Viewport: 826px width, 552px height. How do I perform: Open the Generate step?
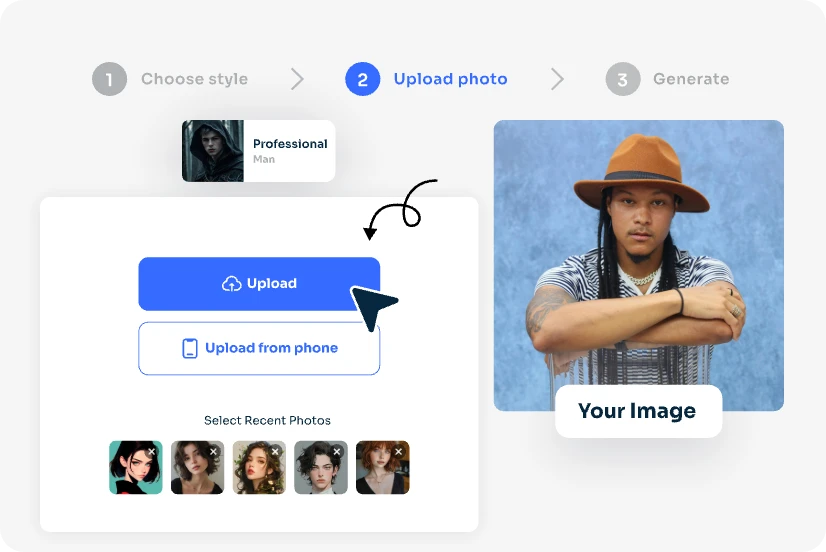coord(690,79)
